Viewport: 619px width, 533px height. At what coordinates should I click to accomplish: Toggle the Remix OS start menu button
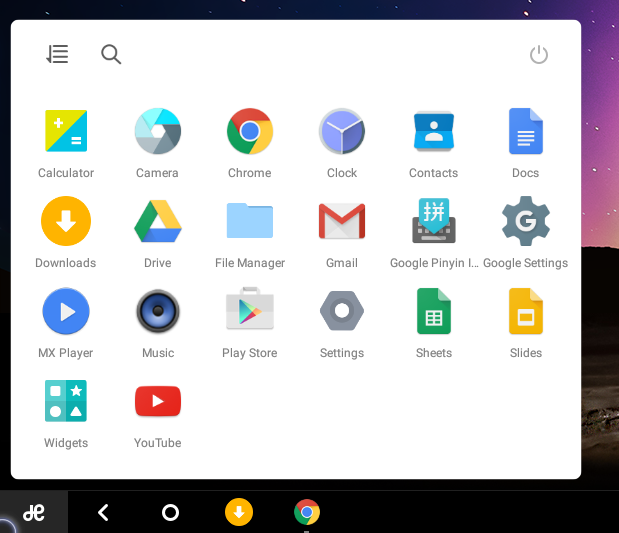(x=34, y=513)
